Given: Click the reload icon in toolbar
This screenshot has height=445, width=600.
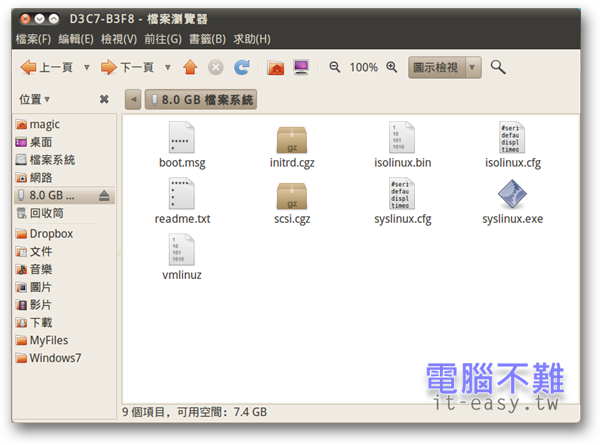Looking at the screenshot, I should point(241,67).
